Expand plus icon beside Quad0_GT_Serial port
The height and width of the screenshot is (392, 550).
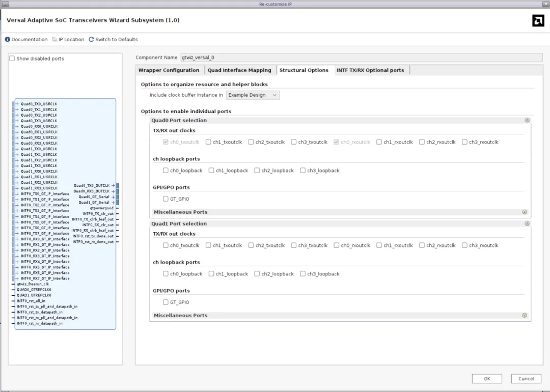[x=113, y=197]
